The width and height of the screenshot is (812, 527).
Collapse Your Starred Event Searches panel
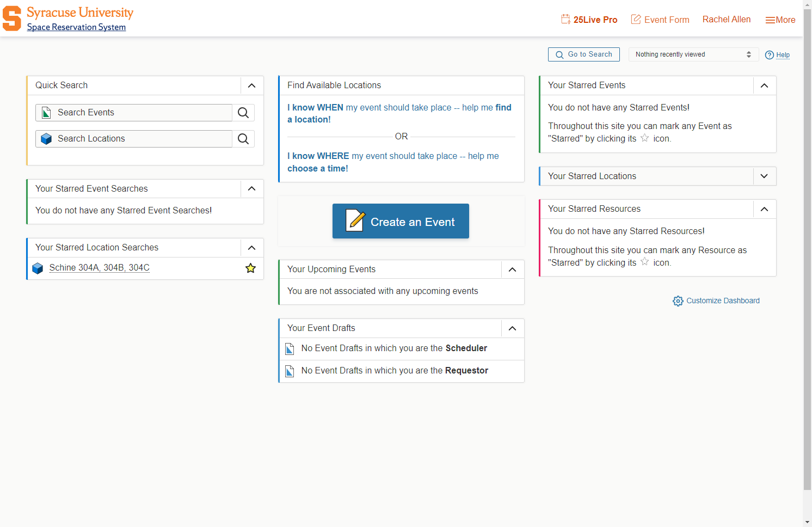(x=252, y=189)
